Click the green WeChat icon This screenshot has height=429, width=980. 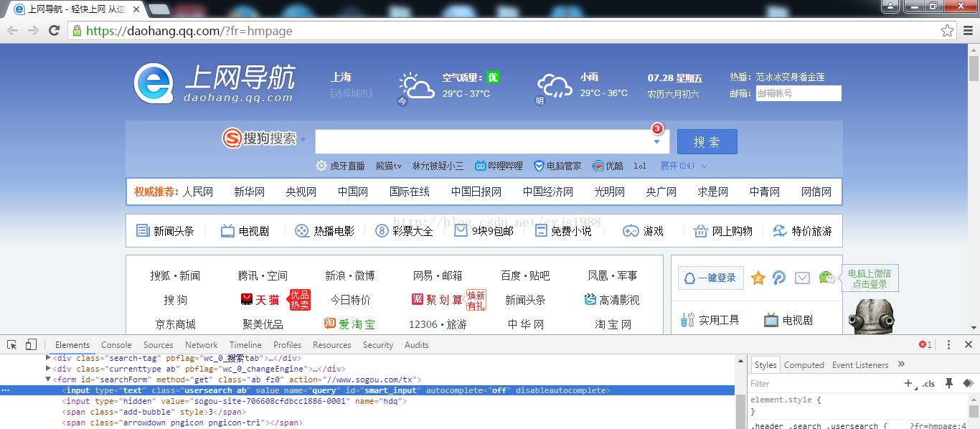click(826, 278)
